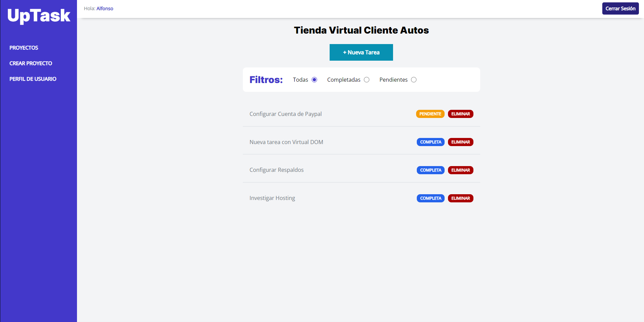Open CREAR PROYECTO in the sidebar
Image resolution: width=644 pixels, height=322 pixels.
(x=31, y=63)
